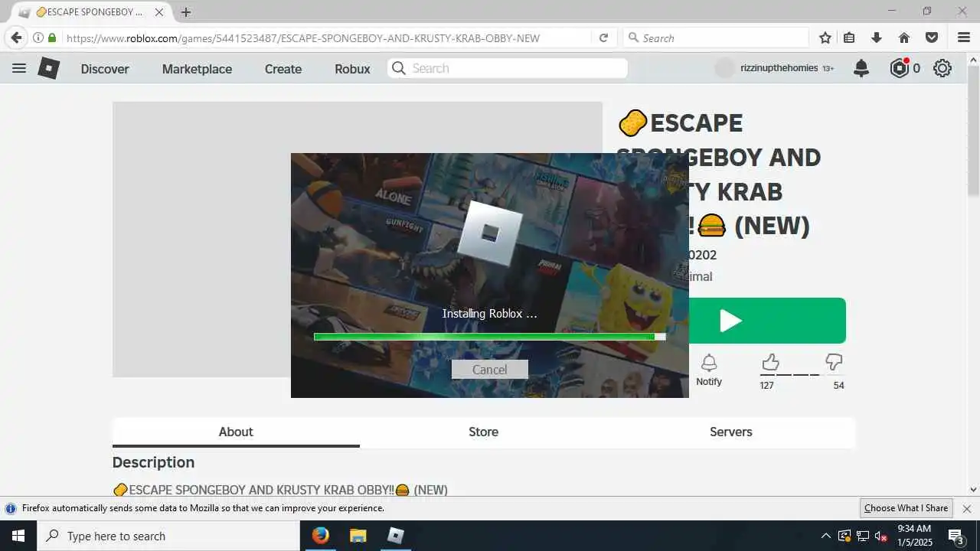Click the Pocket save icon
This screenshot has width=980, height=551.
coord(932,37)
